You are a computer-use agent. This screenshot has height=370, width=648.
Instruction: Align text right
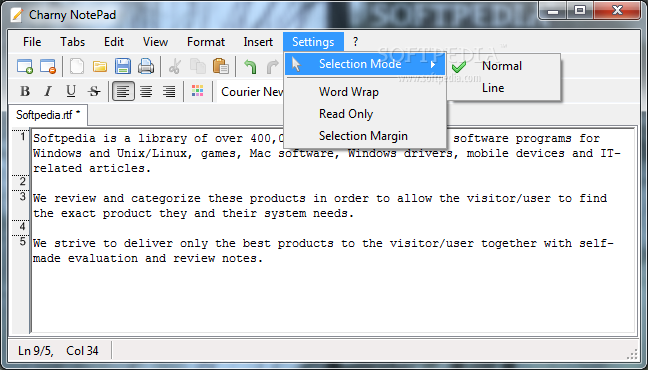[x=169, y=91]
